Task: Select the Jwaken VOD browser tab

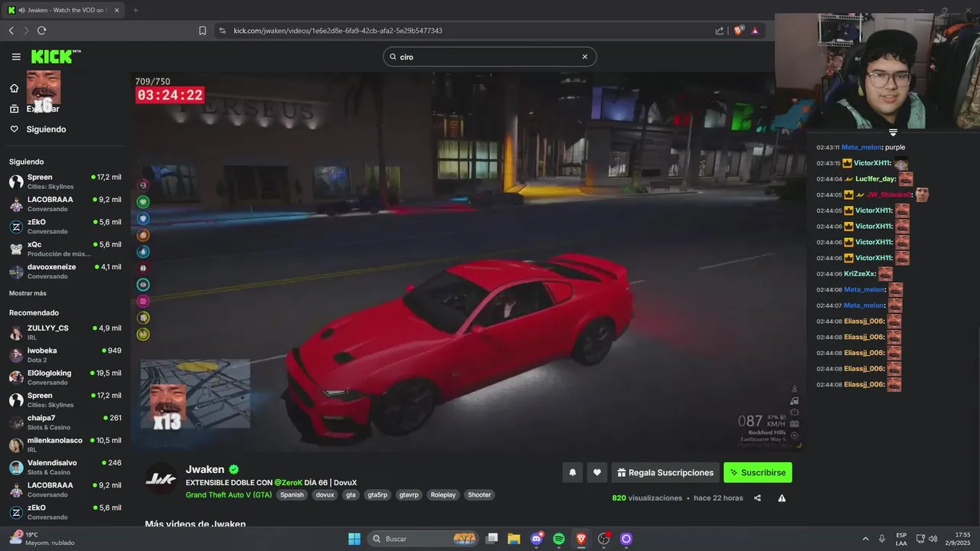Action: (65, 10)
